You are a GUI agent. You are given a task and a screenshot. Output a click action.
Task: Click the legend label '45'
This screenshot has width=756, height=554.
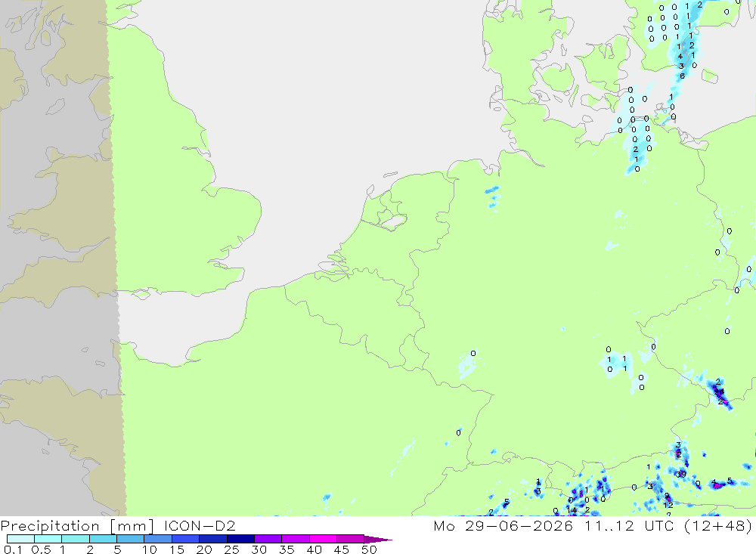click(x=342, y=549)
